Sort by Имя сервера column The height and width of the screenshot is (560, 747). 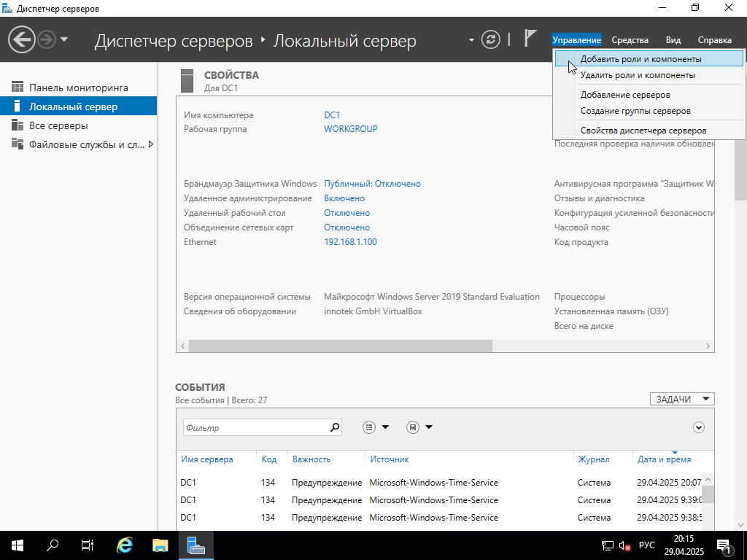[x=206, y=459]
